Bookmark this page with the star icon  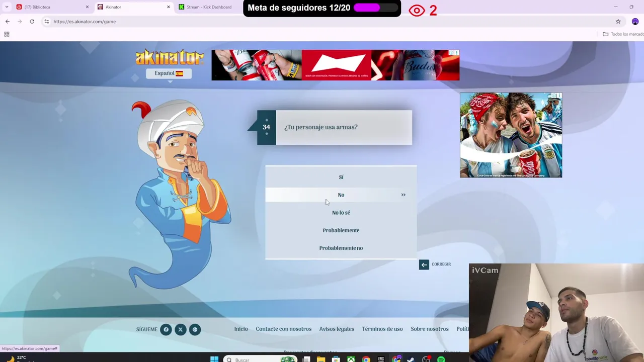pos(618,22)
